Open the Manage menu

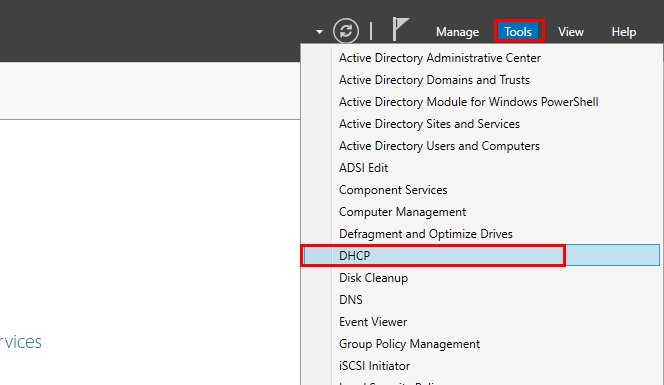pyautogui.click(x=457, y=32)
